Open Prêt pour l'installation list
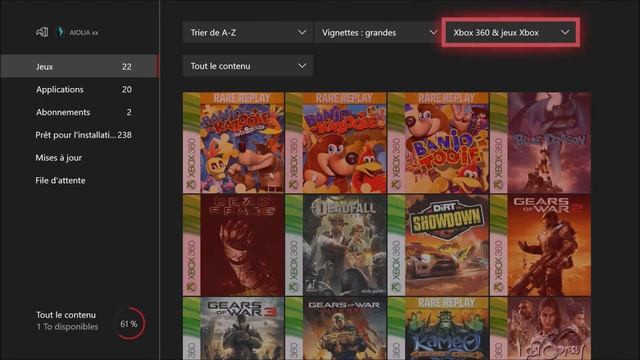 (x=79, y=135)
